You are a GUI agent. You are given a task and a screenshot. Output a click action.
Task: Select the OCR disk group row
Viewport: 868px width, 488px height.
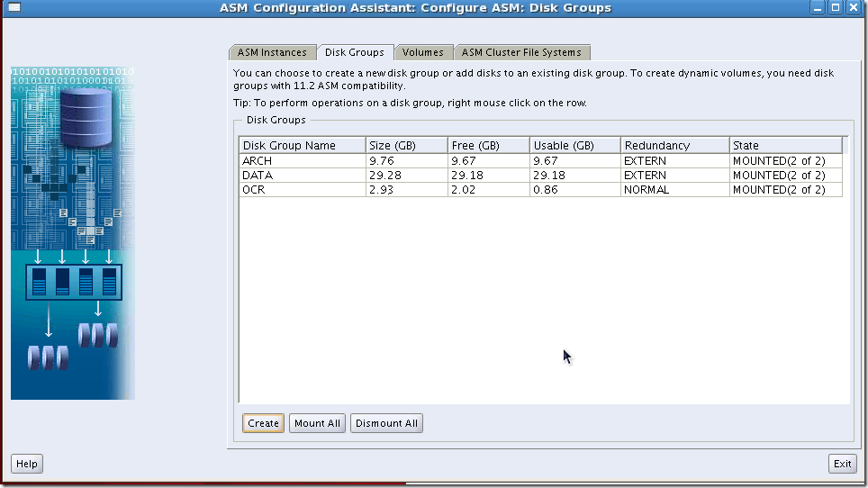(541, 190)
